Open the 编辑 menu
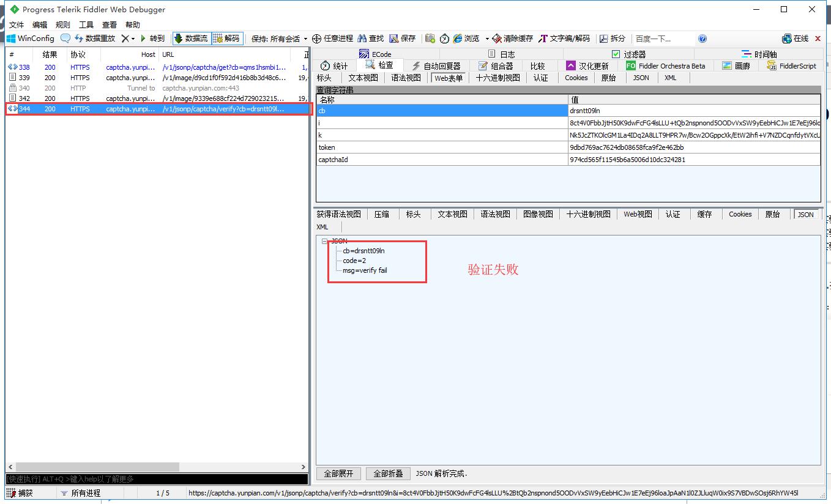Screen dimensions: 831x504 [x=40, y=25]
